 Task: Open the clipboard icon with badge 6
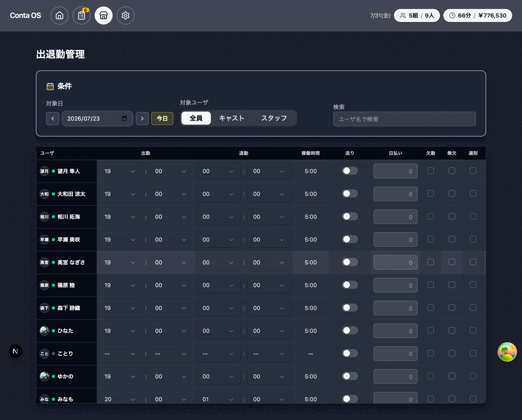point(82,15)
